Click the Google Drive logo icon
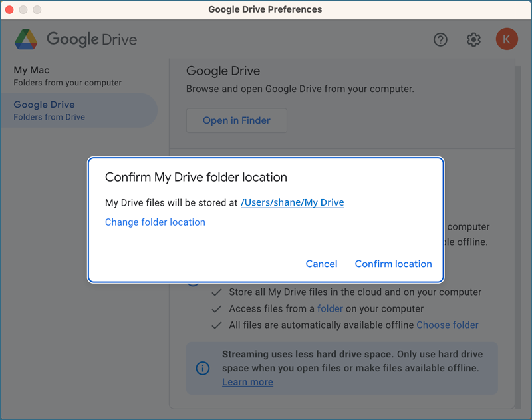The width and height of the screenshot is (532, 420). point(26,39)
